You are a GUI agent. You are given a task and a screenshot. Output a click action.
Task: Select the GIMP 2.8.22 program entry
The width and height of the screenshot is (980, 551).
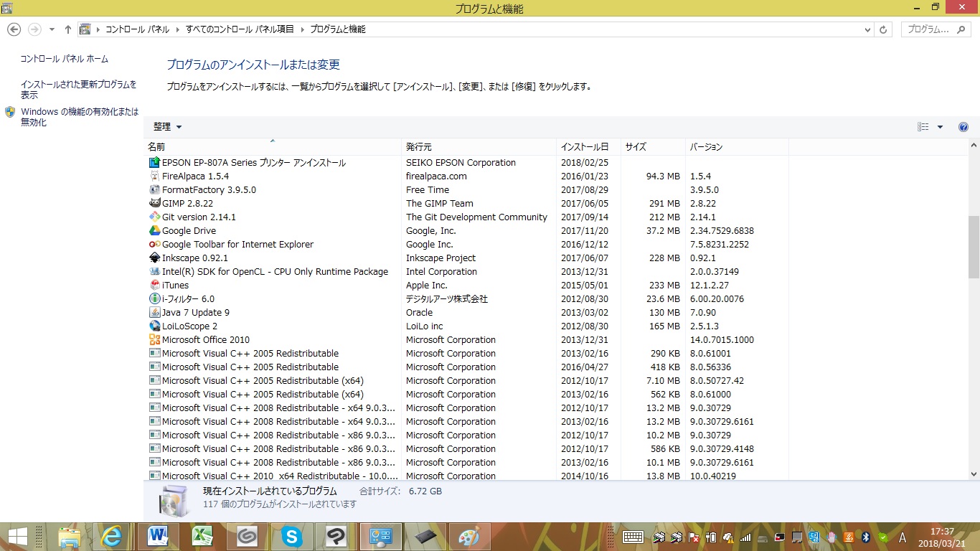pos(187,204)
